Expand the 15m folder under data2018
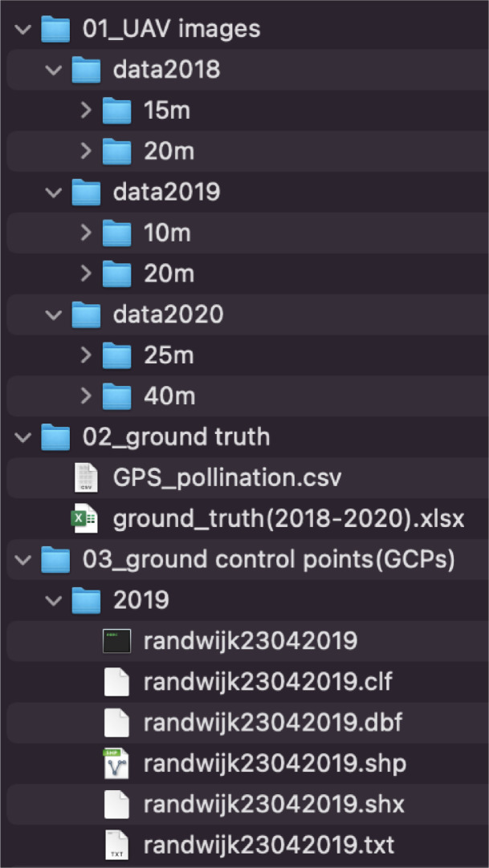Image resolution: width=489 pixels, height=868 pixels. 87,111
